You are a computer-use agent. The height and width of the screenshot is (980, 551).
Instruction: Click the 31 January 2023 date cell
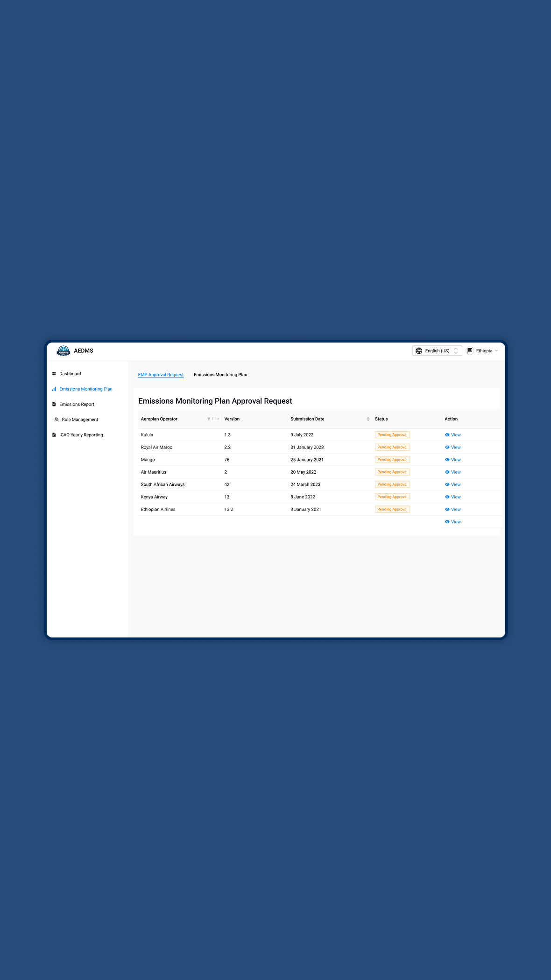[x=307, y=447]
